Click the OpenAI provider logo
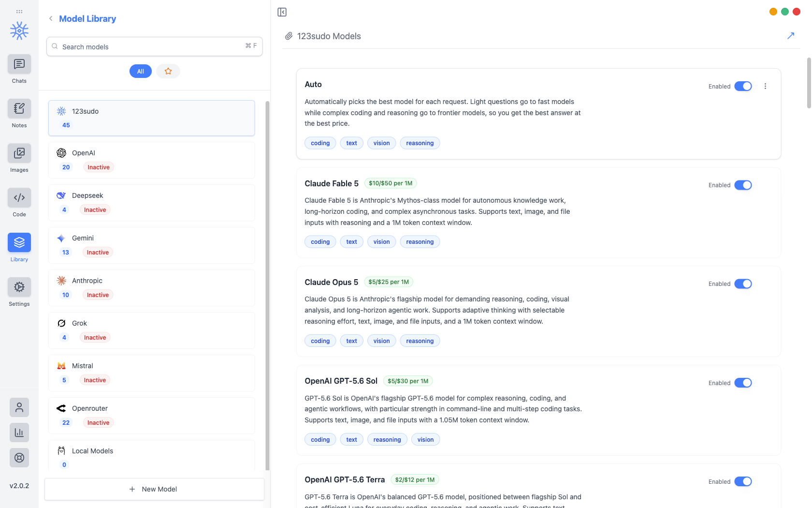This screenshot has width=812, height=508. [x=61, y=153]
